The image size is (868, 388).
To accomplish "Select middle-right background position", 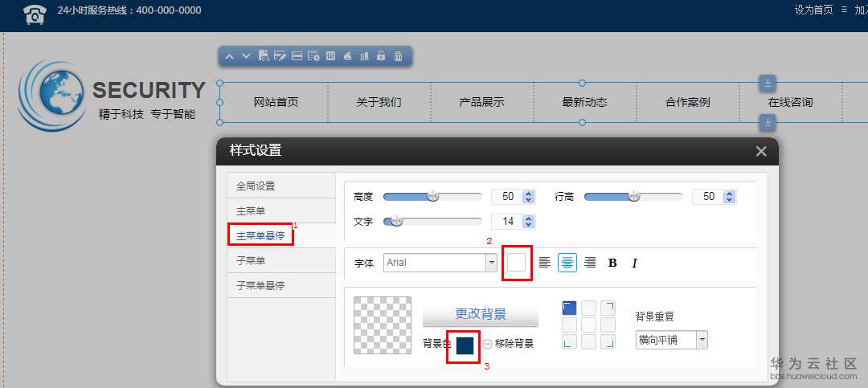I will coord(608,325).
